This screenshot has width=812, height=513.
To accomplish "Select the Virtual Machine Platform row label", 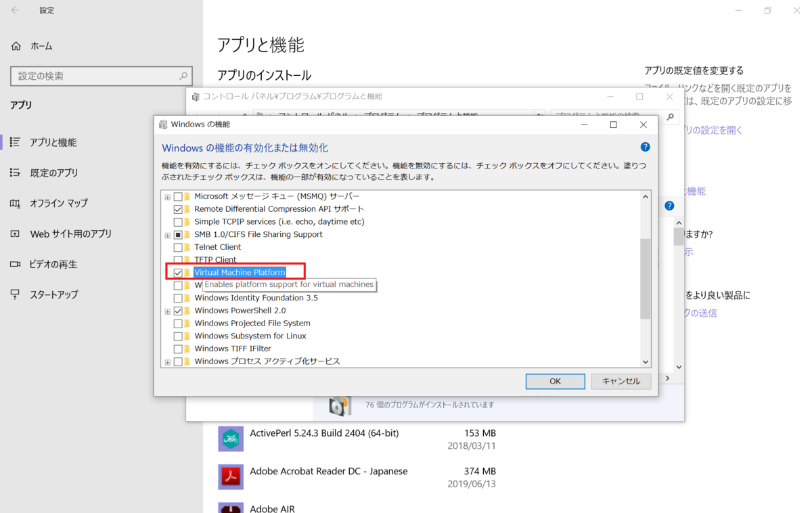I will tap(240, 272).
